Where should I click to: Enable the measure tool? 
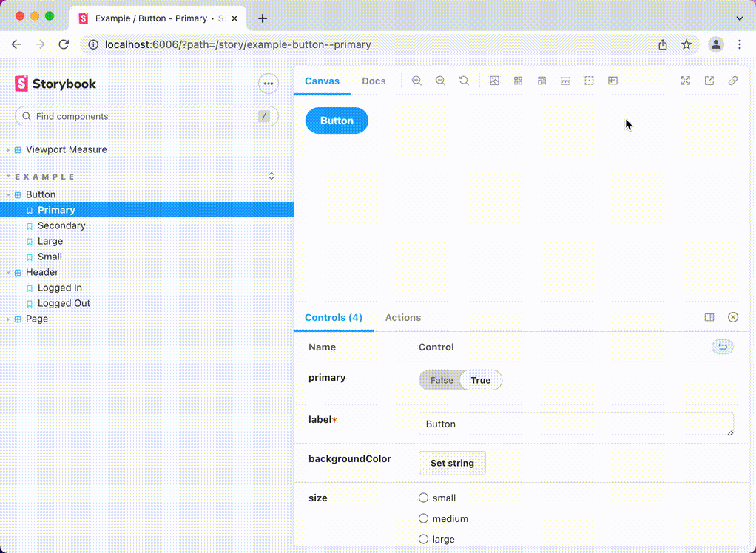click(565, 81)
